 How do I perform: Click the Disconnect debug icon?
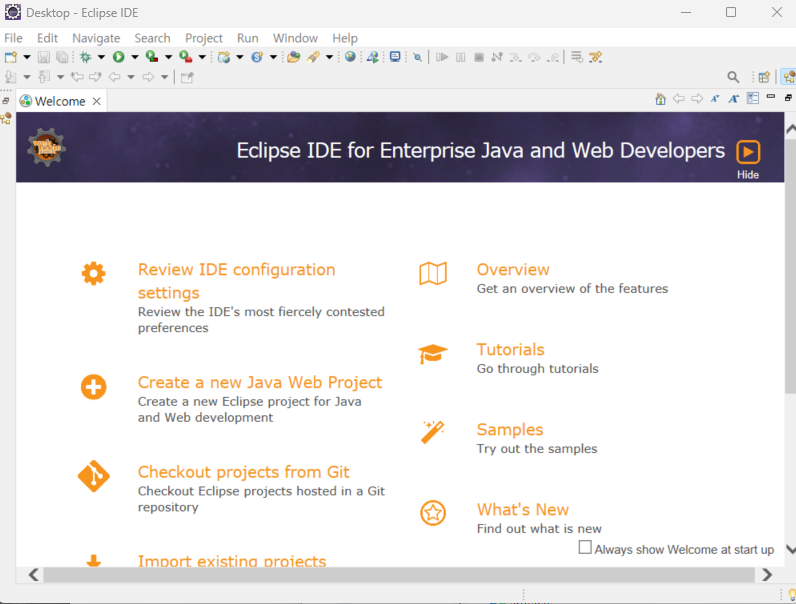497,57
